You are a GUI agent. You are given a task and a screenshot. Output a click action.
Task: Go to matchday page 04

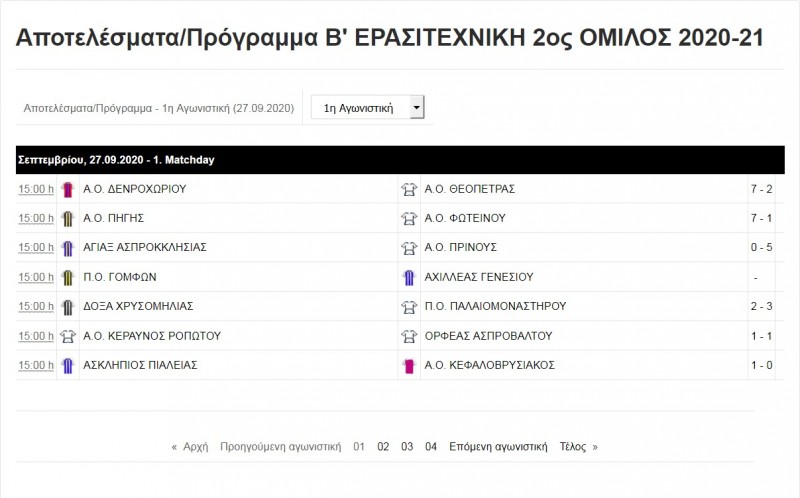point(431,447)
